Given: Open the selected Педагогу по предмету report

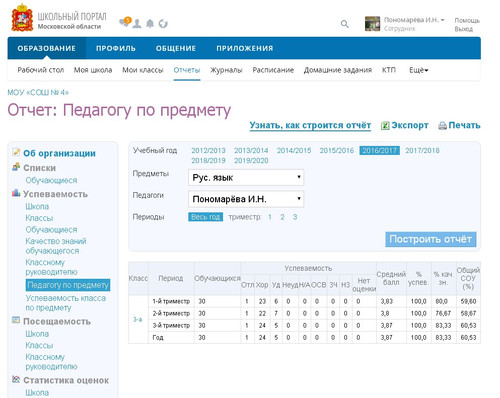Looking at the screenshot, I should (x=68, y=285).
